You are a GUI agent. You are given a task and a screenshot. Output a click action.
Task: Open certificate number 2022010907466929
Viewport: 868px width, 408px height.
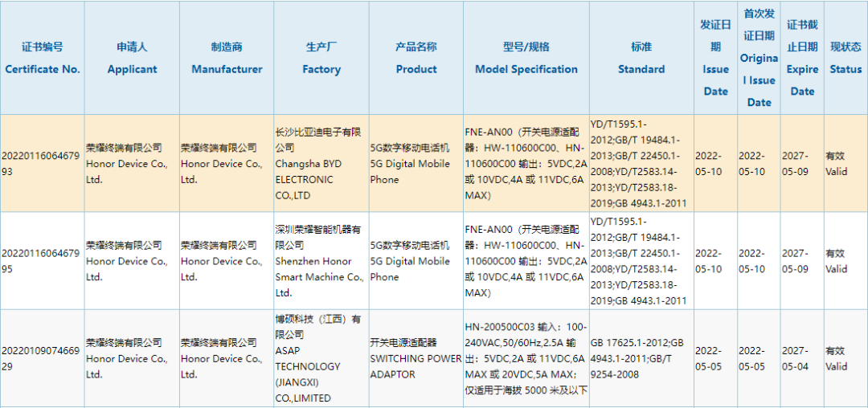click(x=41, y=358)
